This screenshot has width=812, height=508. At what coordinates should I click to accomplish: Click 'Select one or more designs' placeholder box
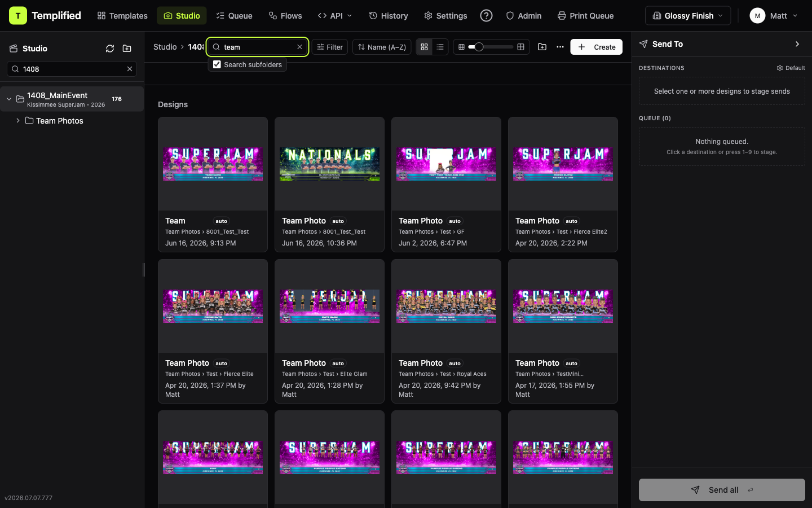click(722, 91)
